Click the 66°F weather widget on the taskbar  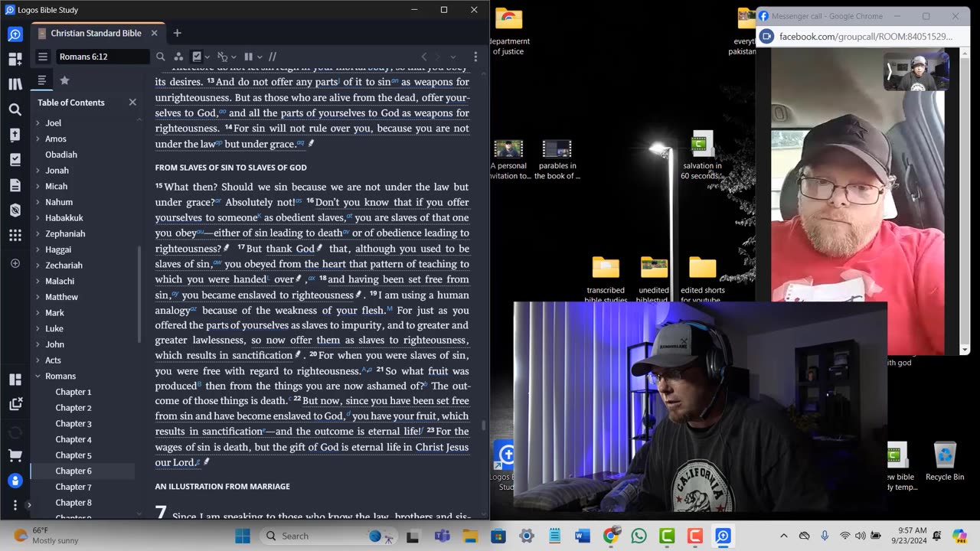tap(46, 536)
